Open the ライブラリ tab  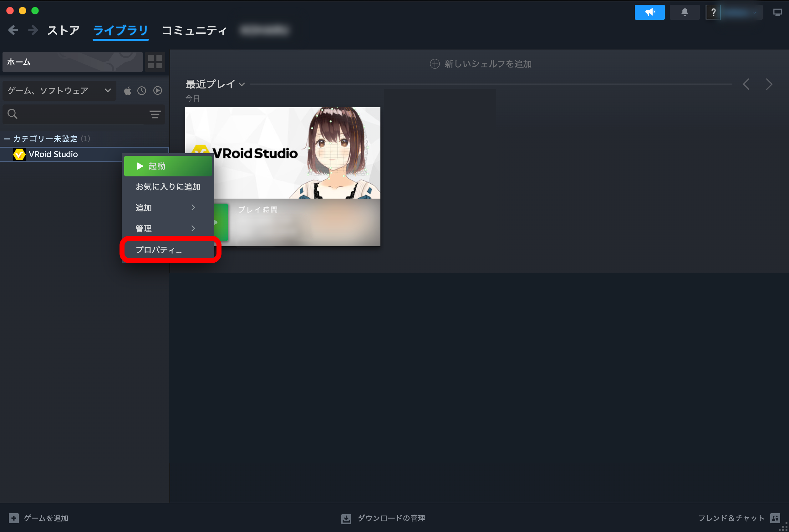coord(120,31)
